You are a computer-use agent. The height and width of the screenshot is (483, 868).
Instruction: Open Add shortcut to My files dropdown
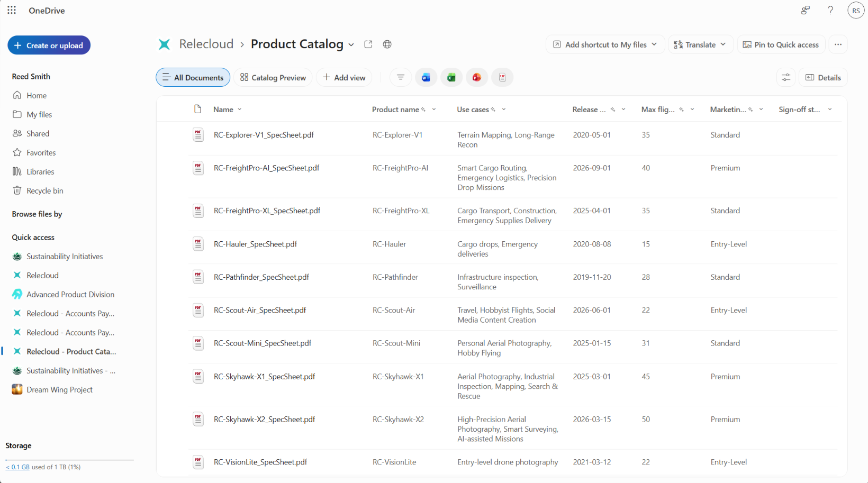click(x=605, y=45)
